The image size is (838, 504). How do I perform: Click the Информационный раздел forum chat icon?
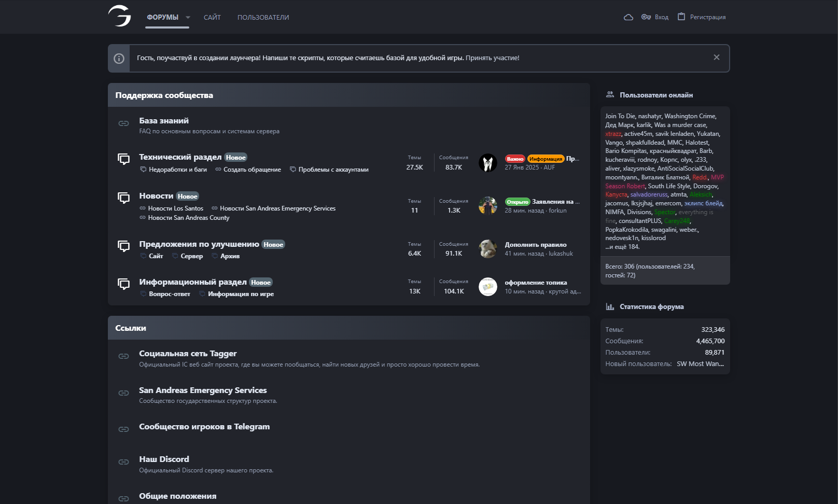pos(123,284)
